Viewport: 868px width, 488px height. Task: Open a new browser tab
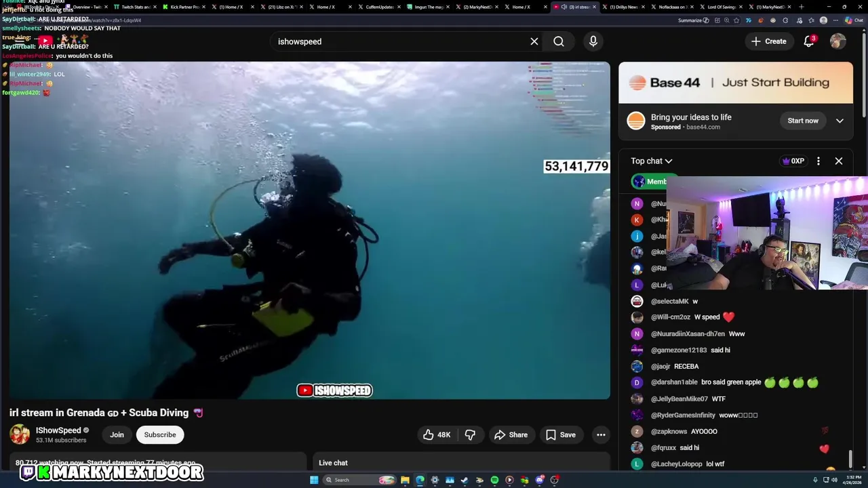802,7
